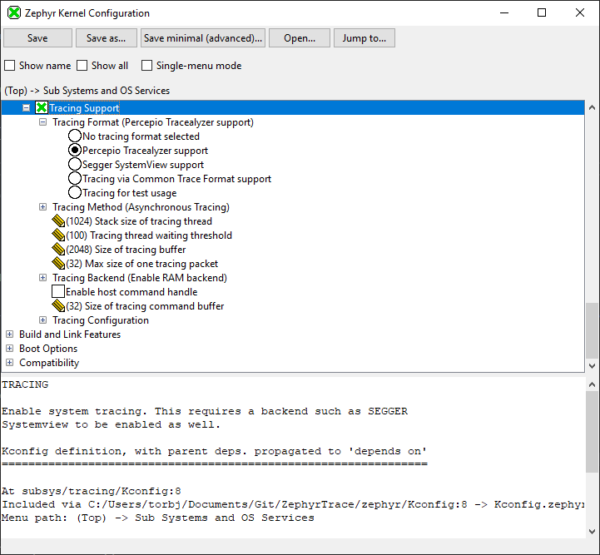Expand the Tracing Configuration node

click(x=43, y=320)
